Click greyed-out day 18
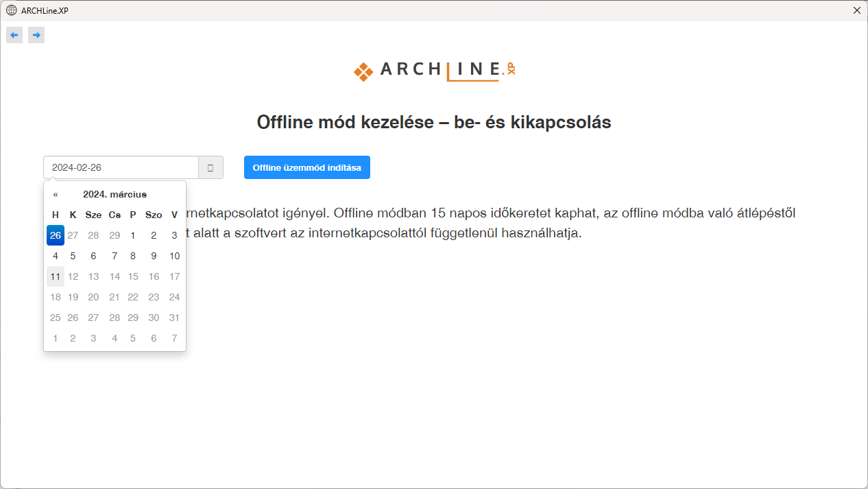The width and height of the screenshot is (868, 489). coord(56,297)
